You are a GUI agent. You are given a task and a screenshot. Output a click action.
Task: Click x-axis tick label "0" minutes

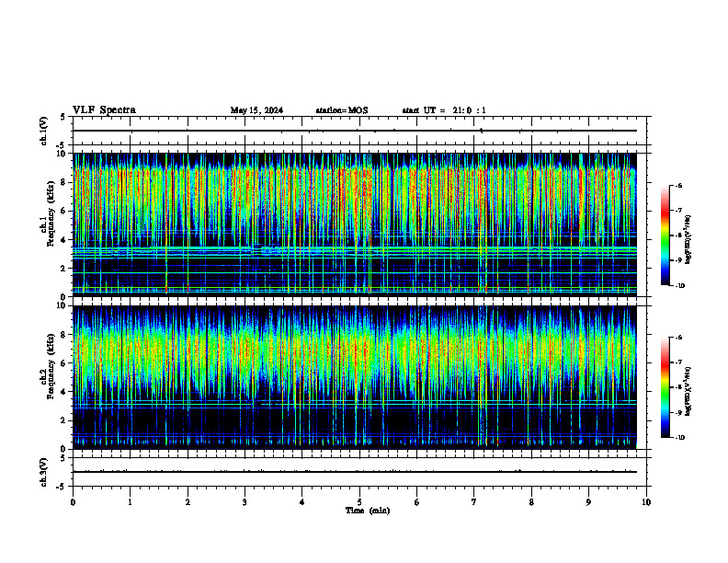pos(73,502)
